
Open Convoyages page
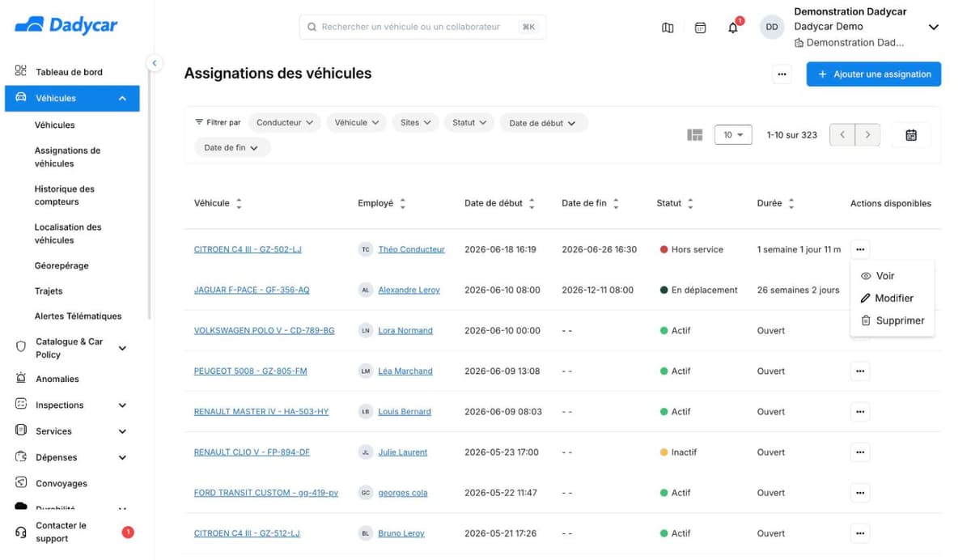(x=61, y=483)
